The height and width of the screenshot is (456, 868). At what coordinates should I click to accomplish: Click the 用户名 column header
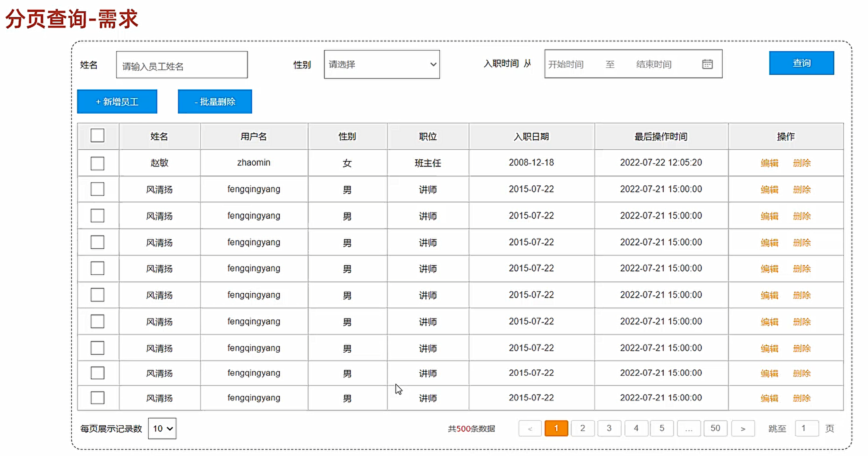click(254, 136)
